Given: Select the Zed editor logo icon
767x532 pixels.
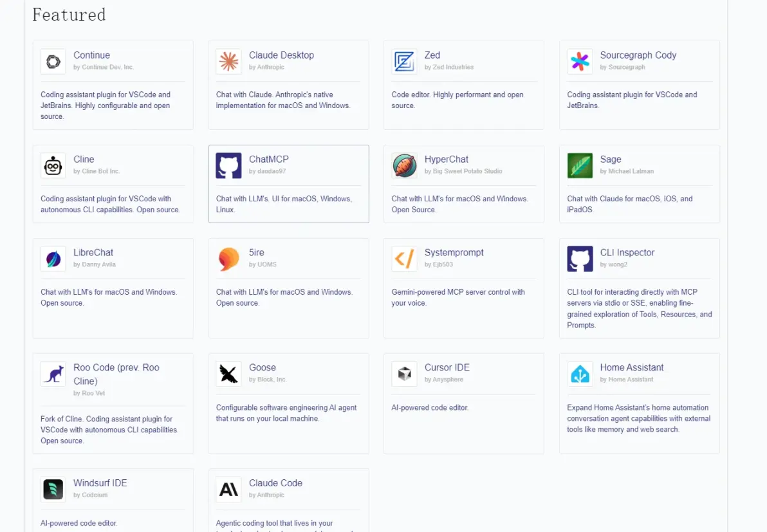Looking at the screenshot, I should 404,62.
